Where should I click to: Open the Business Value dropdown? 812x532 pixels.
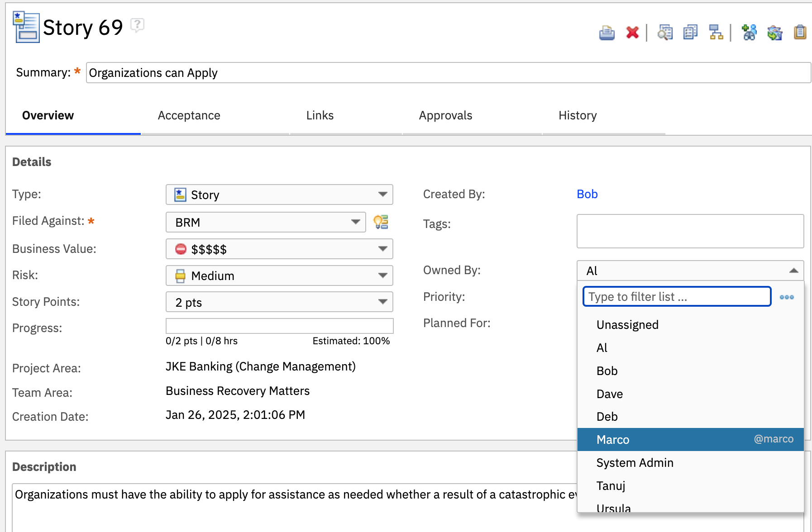(279, 249)
